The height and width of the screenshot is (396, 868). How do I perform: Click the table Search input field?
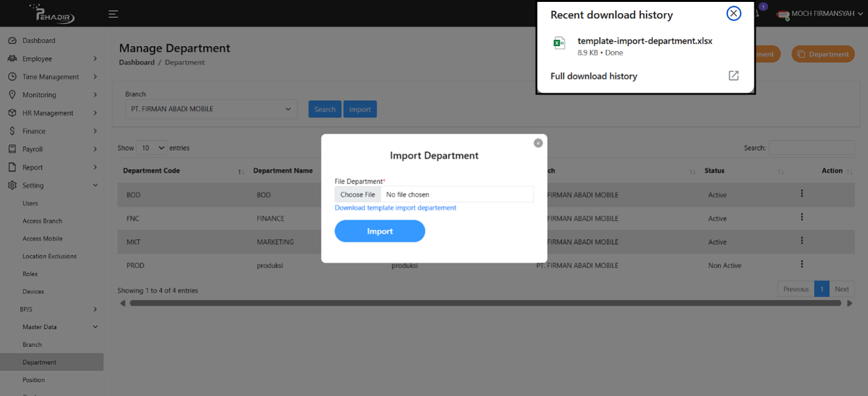coord(811,148)
